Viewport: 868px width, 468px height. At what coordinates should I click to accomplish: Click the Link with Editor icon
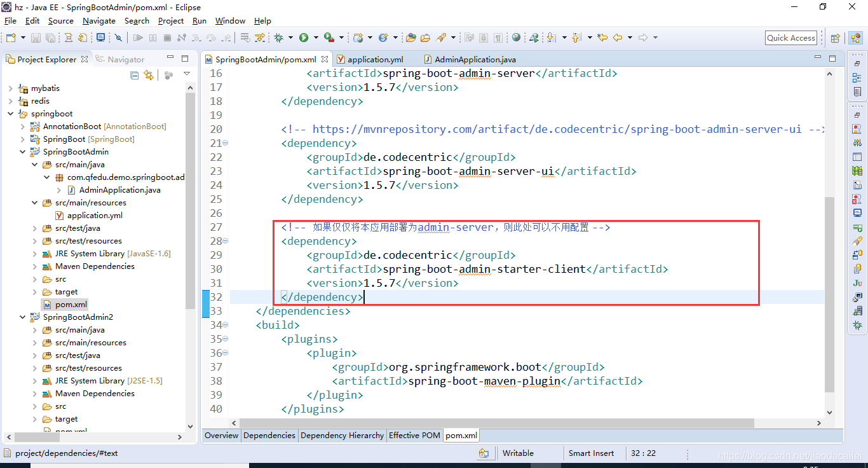coord(149,75)
